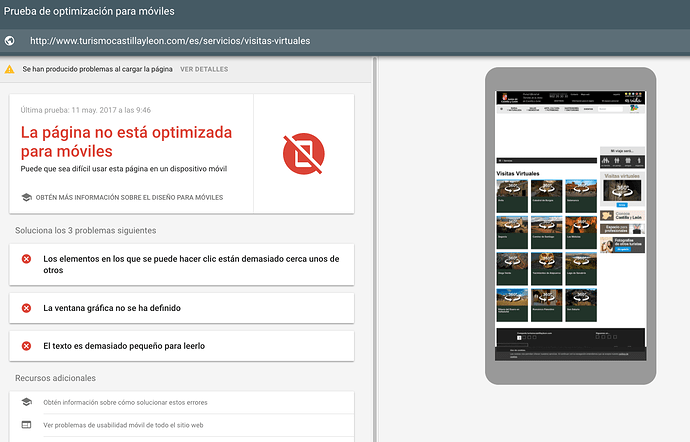Click the 'Última prueba: 11 may. 2017' text

pyautogui.click(x=85, y=110)
